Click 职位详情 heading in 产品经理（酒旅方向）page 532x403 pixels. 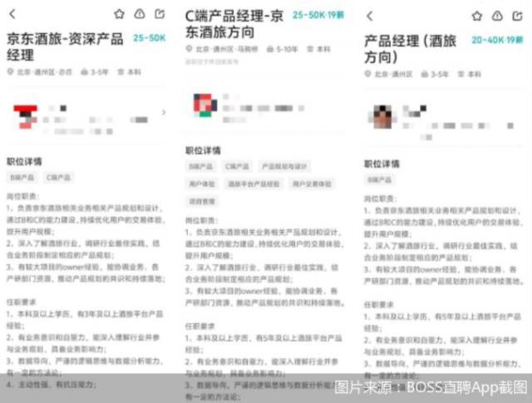[x=382, y=164]
